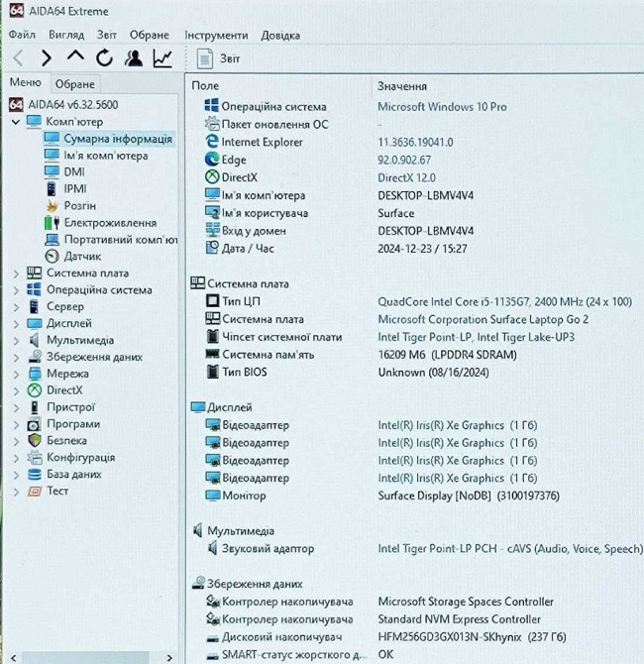Open the Інструменти menu
This screenshot has height=664, width=644.
[216, 35]
